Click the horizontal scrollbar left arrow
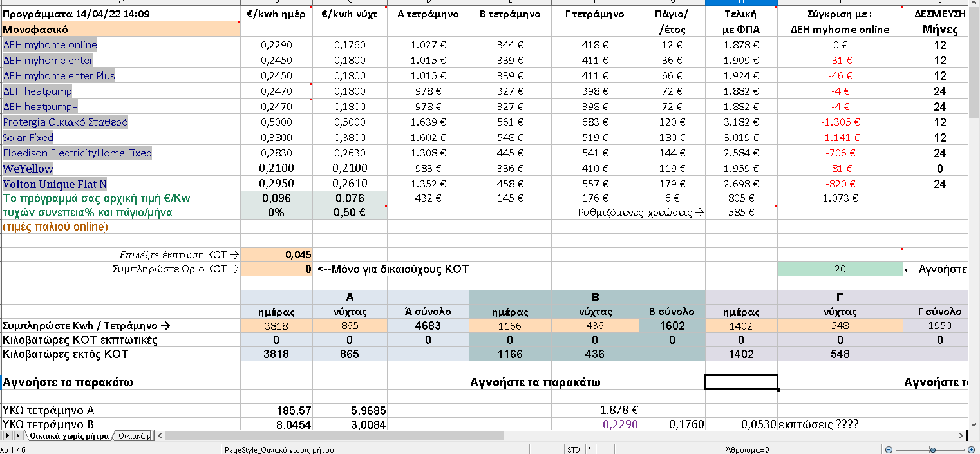The height and width of the screenshot is (454, 980). click(160, 436)
